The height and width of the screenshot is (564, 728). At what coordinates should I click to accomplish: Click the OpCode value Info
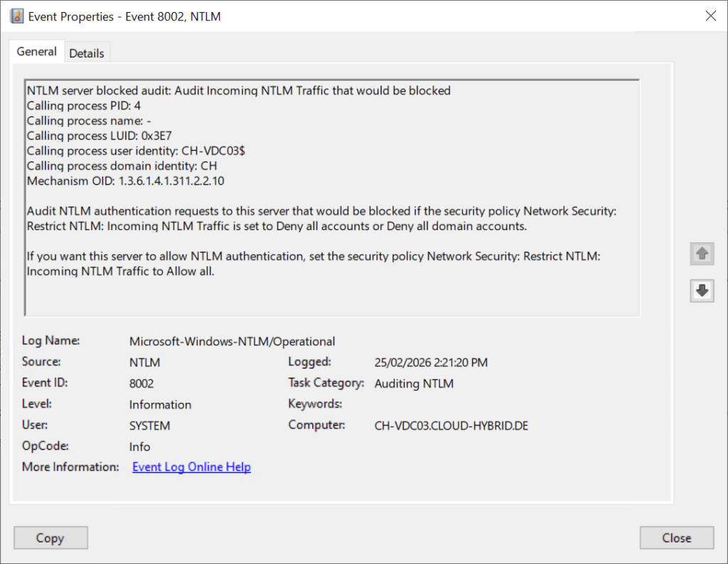coord(139,446)
